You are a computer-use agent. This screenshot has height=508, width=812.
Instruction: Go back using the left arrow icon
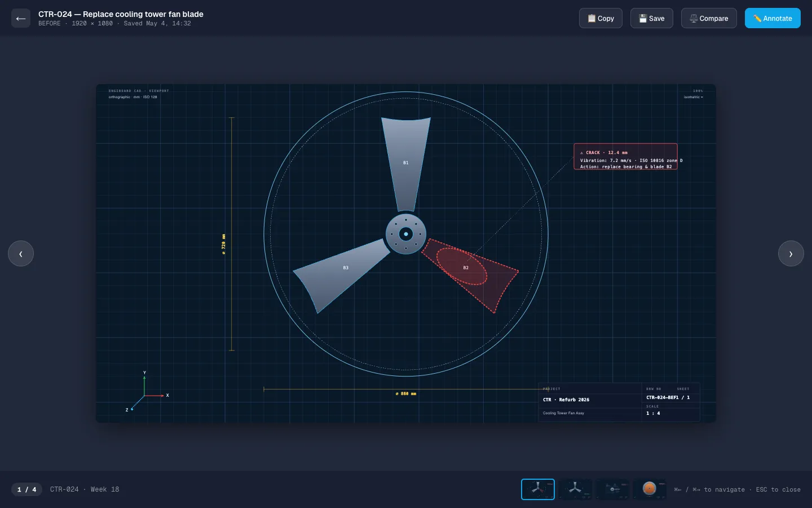[21, 18]
